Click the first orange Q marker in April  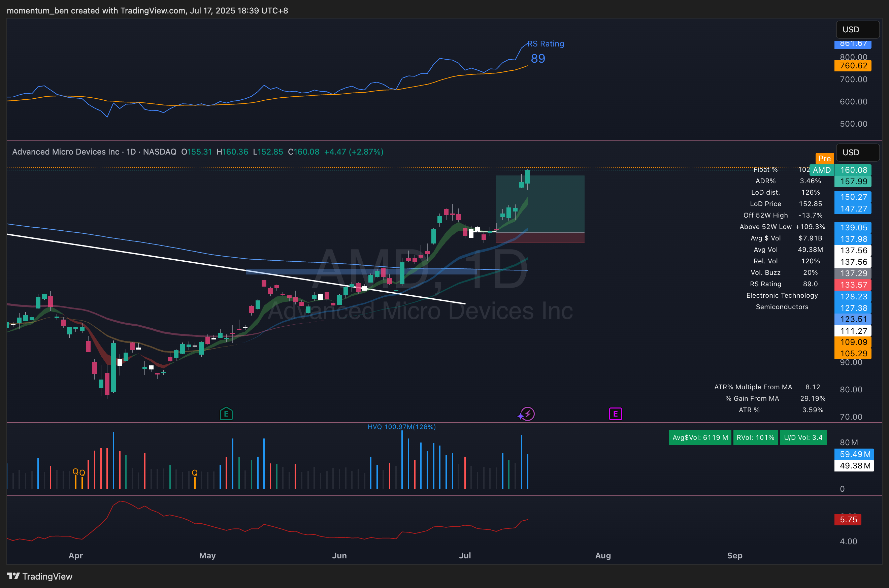[75, 471]
